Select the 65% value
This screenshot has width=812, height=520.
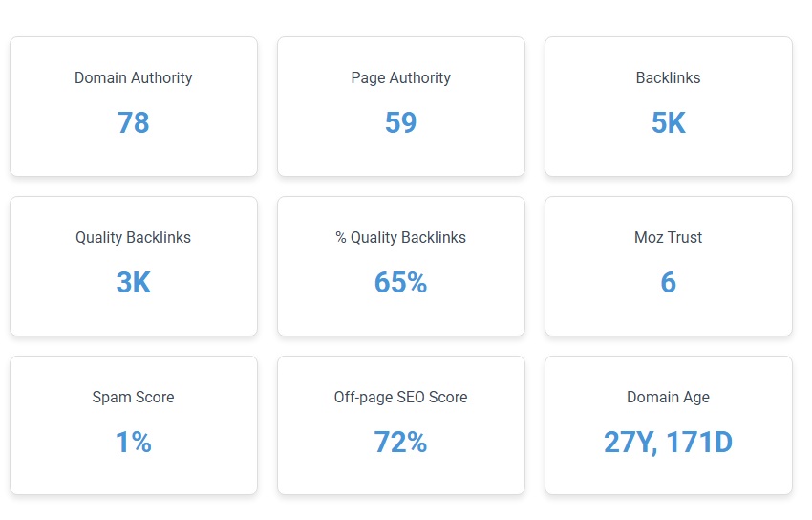pyautogui.click(x=401, y=282)
